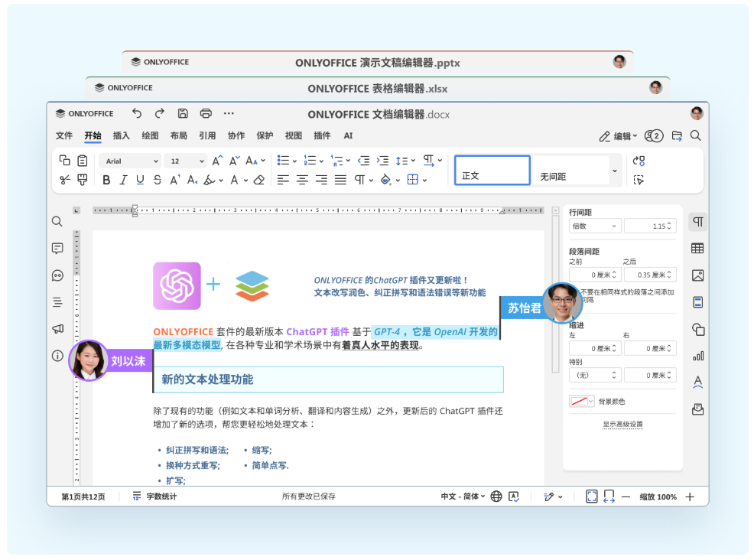754x560 pixels.
Task: Click 显示高级设置 link
Action: (622, 424)
